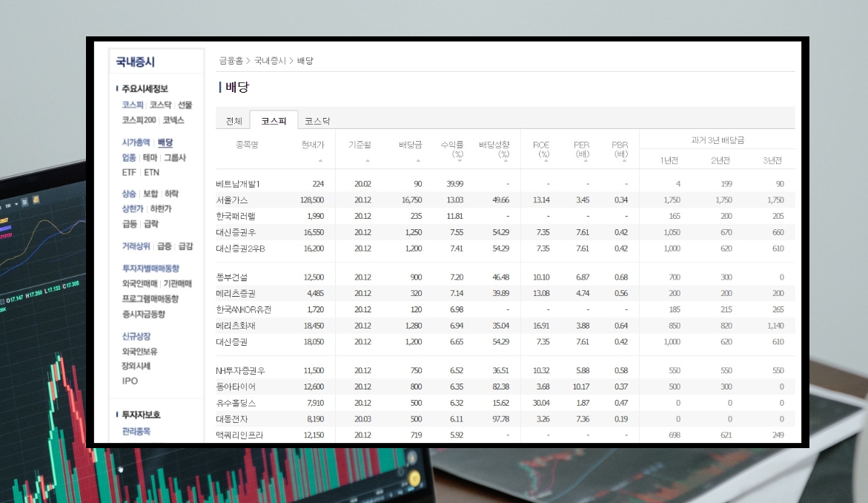Select 배당 in sidebar menu
Image resolution: width=868 pixels, height=503 pixels.
[165, 142]
